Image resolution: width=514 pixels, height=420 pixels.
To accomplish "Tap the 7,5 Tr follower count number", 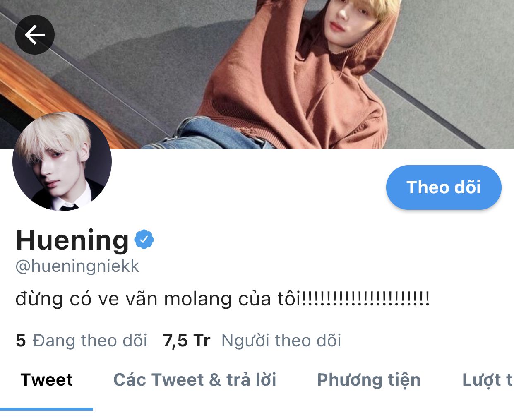I will point(187,341).
